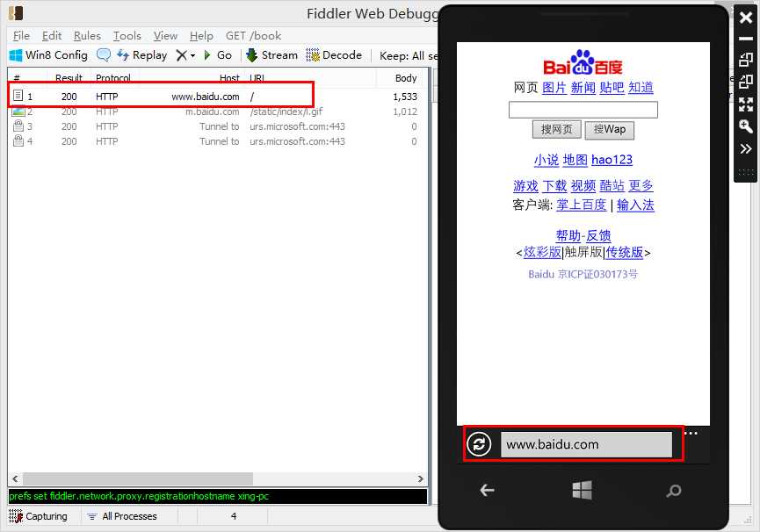Open the View menu
Screen dimensions: 760x532
(165, 36)
